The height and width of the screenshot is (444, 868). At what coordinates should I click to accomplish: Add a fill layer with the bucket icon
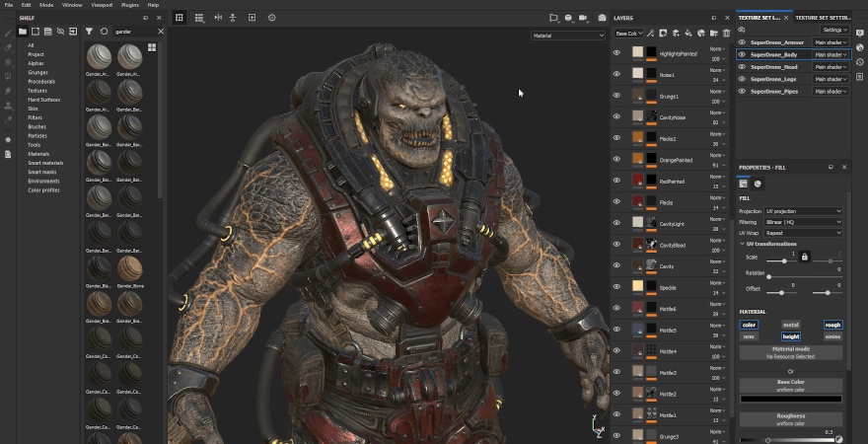pos(688,34)
